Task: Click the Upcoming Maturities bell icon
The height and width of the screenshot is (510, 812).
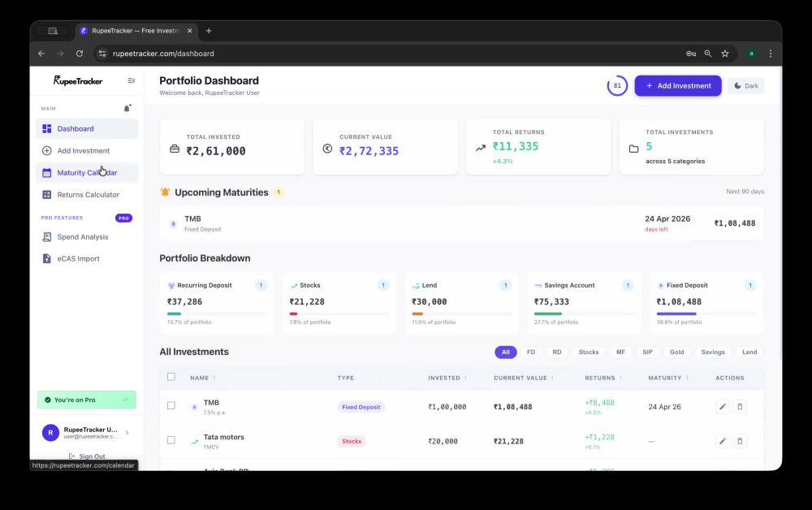Action: [165, 192]
